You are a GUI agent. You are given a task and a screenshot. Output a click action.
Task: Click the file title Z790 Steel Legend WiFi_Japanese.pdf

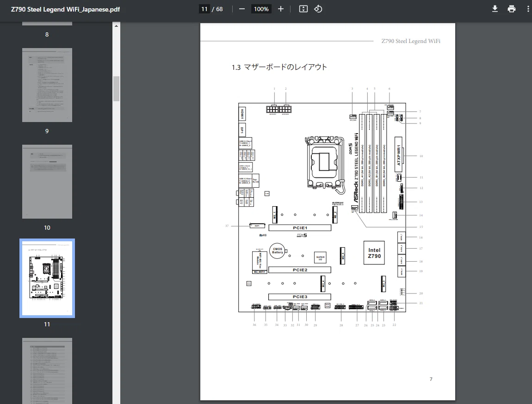tap(65, 10)
